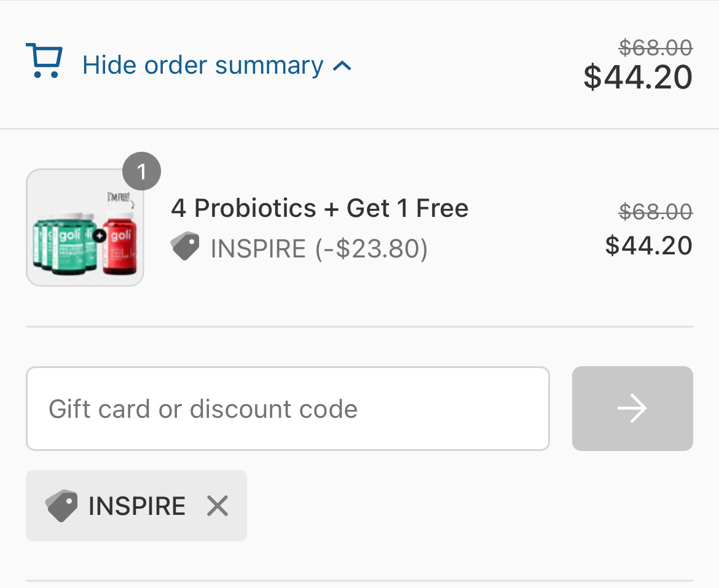The width and height of the screenshot is (719, 588).
Task: Click the INSPIRE (-$23.80) discount text
Action: tap(319, 249)
